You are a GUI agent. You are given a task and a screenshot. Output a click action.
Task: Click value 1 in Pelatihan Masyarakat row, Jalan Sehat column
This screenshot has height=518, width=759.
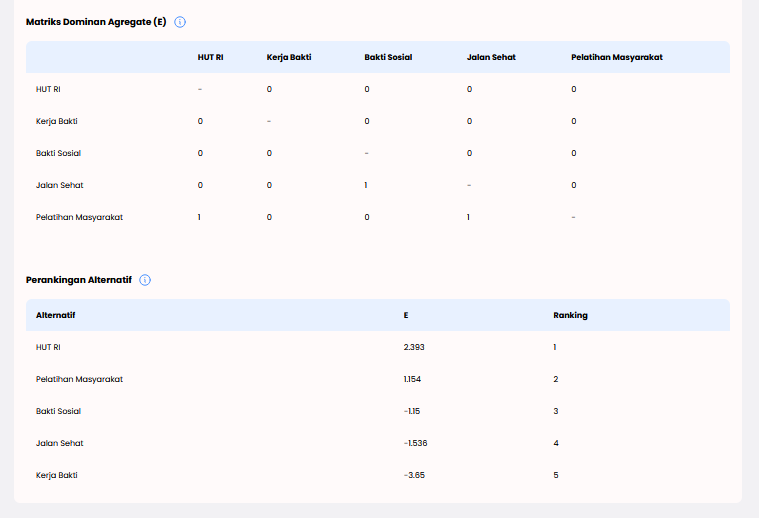coord(468,217)
